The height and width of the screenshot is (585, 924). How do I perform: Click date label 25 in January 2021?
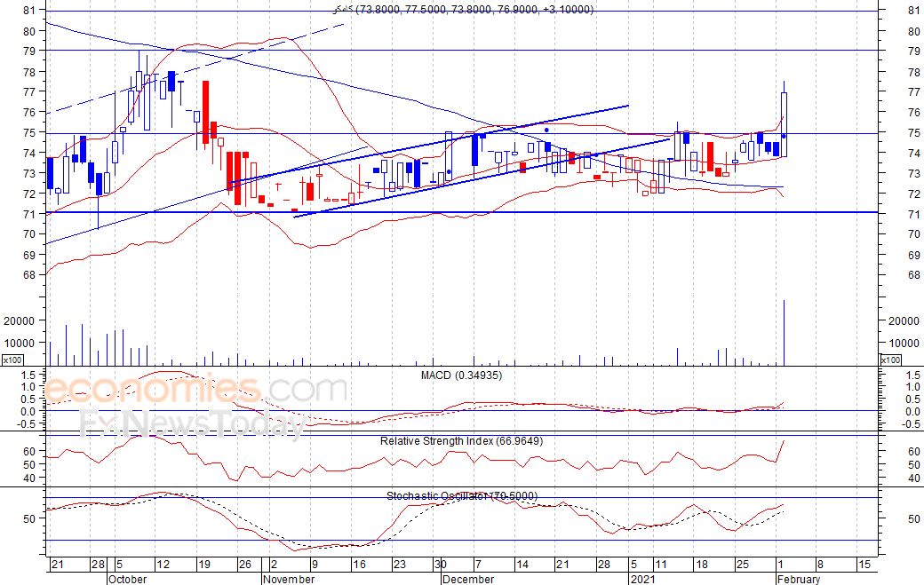(742, 565)
